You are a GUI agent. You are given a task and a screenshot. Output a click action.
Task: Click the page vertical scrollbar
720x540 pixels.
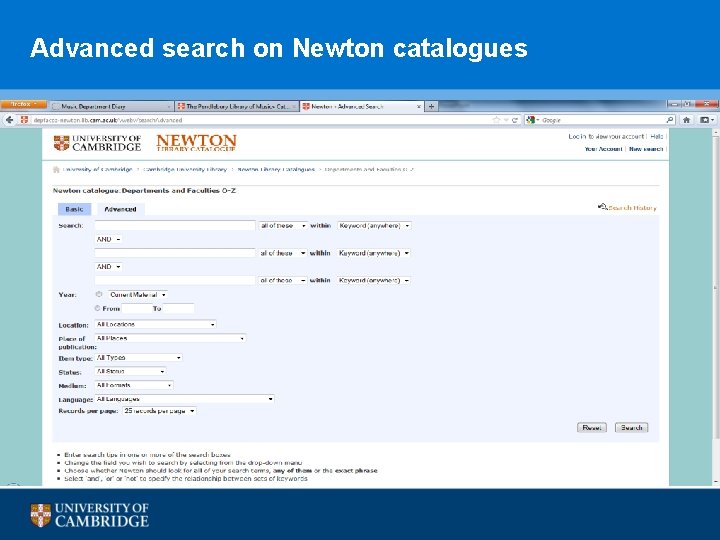pos(716,307)
